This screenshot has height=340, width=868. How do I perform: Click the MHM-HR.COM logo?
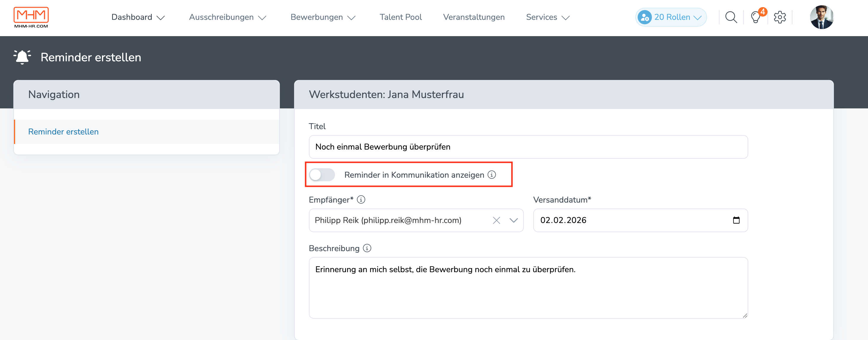[31, 17]
